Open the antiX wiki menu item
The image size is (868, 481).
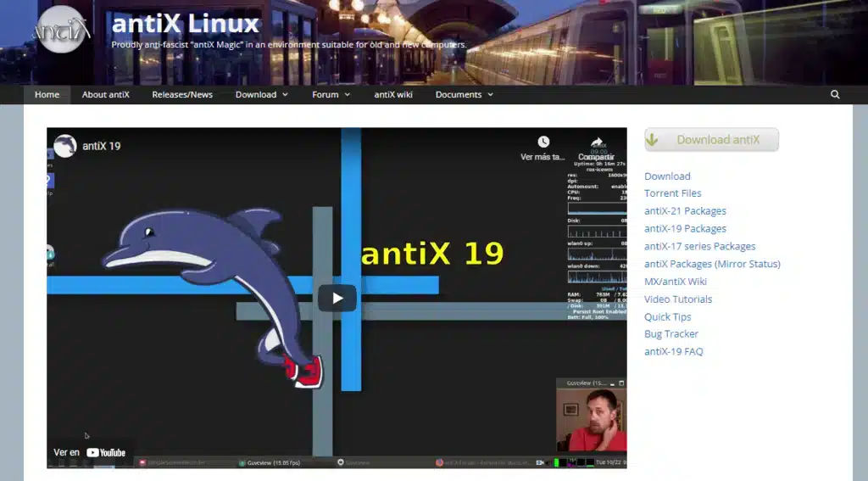(x=393, y=95)
